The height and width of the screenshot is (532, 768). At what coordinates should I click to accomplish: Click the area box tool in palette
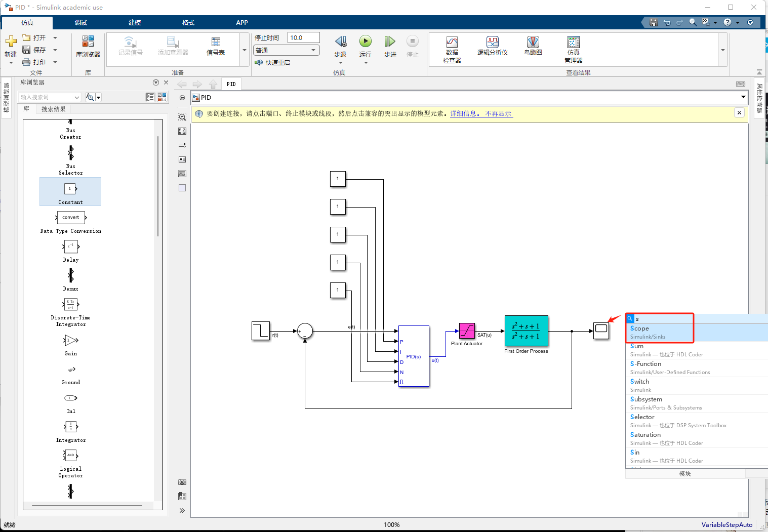182,188
